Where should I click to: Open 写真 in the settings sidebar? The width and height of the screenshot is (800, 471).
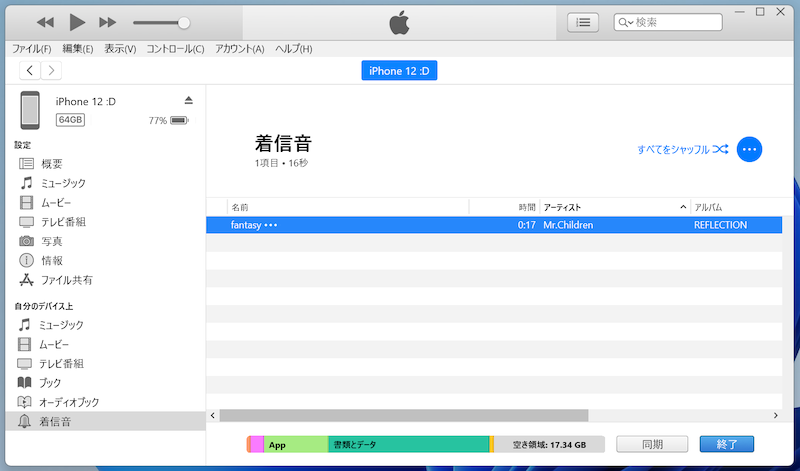coord(51,241)
